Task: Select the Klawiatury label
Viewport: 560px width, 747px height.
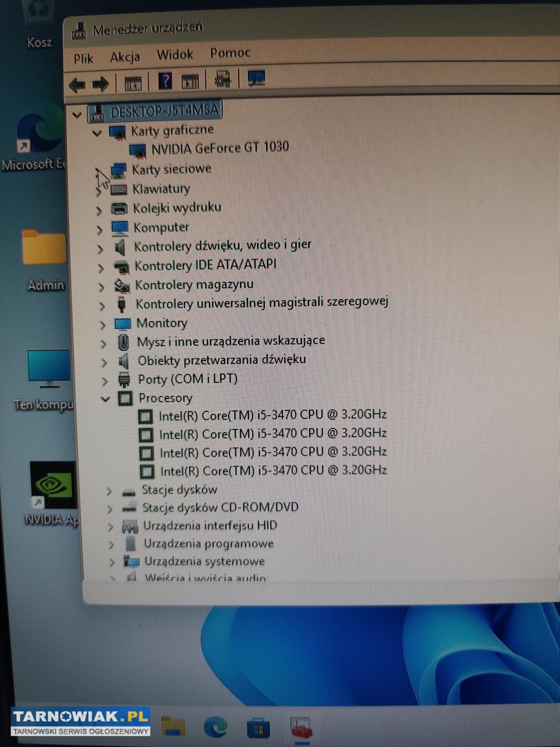Action: point(161,189)
